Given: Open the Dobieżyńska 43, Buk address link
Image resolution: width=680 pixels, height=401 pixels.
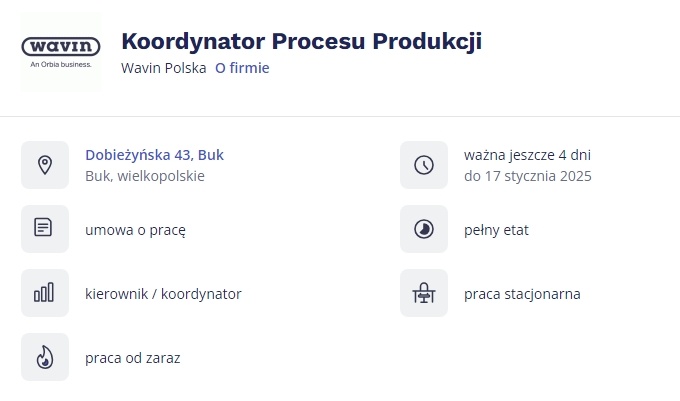Looking at the screenshot, I should click(154, 154).
